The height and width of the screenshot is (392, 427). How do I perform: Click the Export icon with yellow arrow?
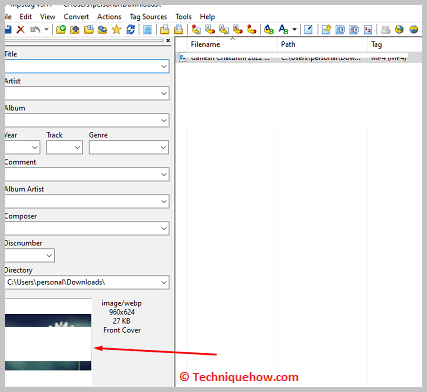click(326, 30)
